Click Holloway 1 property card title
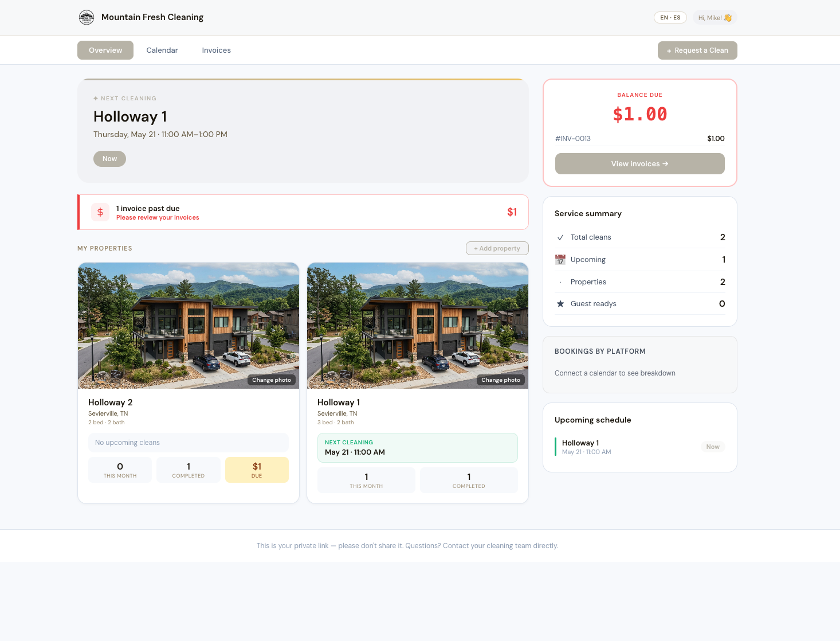This screenshot has width=840, height=641. click(339, 402)
